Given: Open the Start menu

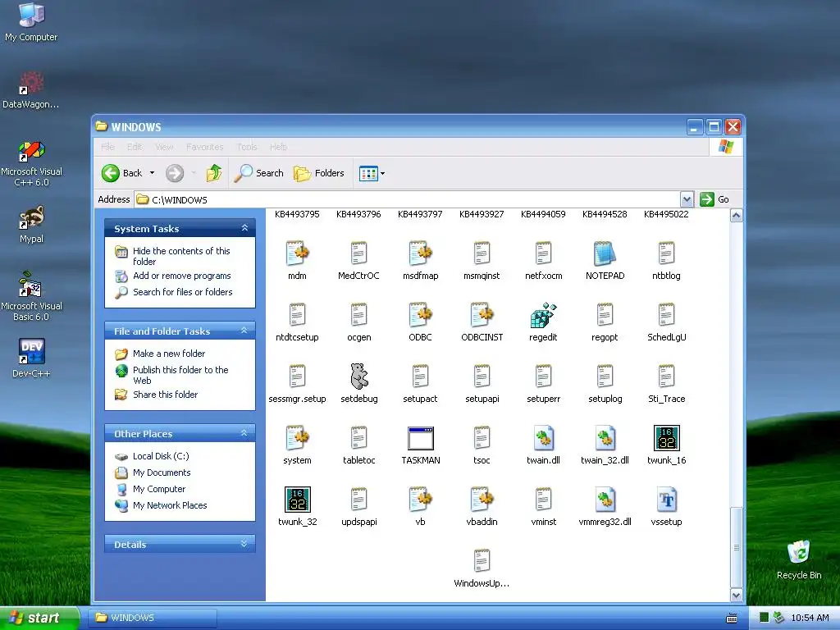Looking at the screenshot, I should click(x=39, y=618).
